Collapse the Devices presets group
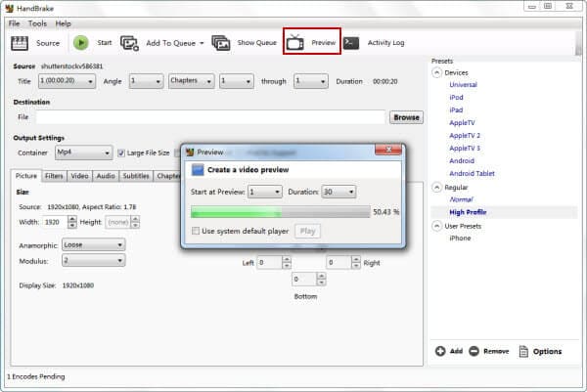 436,72
